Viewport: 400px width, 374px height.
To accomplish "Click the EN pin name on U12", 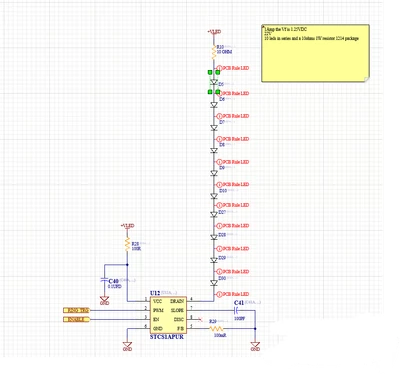I will pyautogui.click(x=156, y=319).
